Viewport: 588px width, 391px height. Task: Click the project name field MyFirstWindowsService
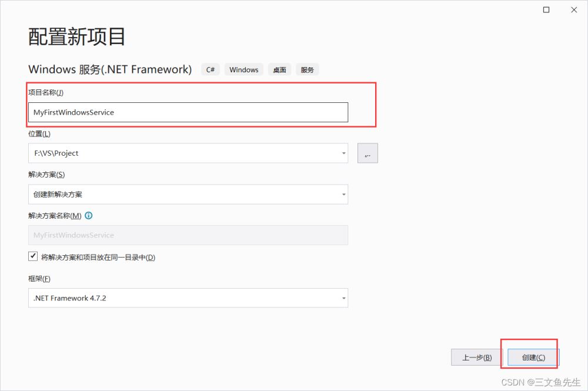click(x=188, y=112)
